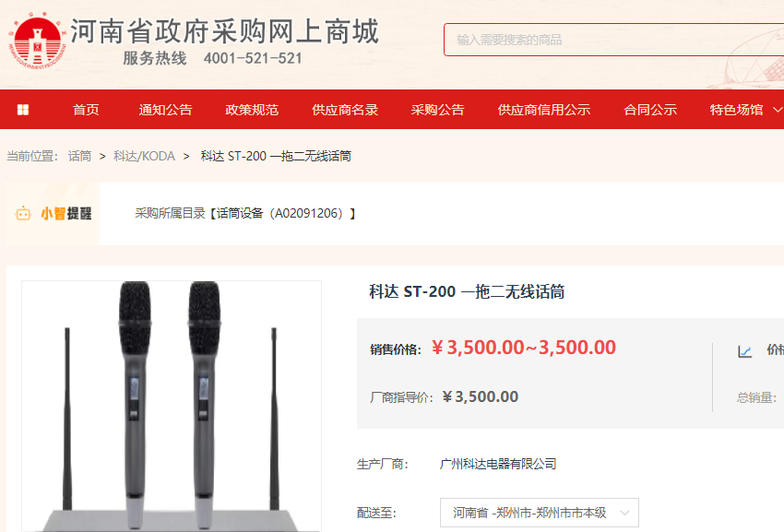The width and height of the screenshot is (784, 532).
Task: Click the 小智提醒 robot icon
Action: 23,214
